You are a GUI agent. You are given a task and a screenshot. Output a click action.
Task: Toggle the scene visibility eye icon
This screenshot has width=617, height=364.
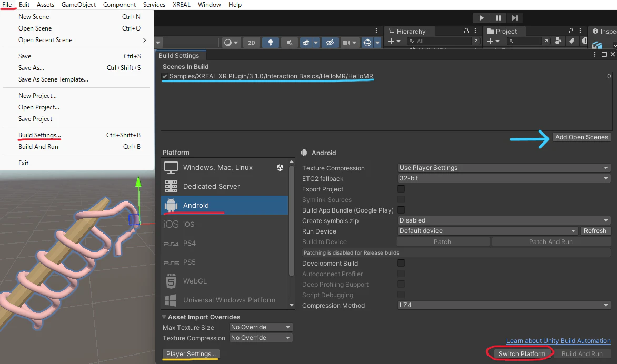[x=330, y=43]
